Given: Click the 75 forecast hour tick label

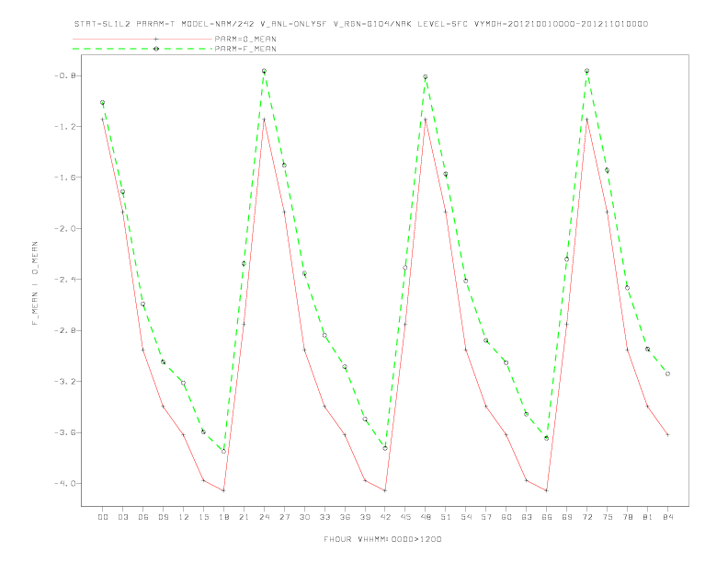Looking at the screenshot, I should pos(608,517).
